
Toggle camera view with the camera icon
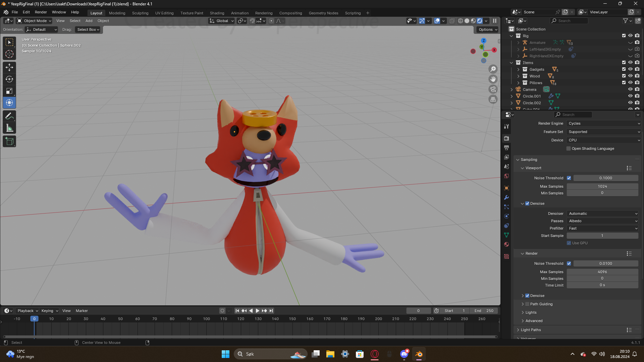click(x=493, y=89)
